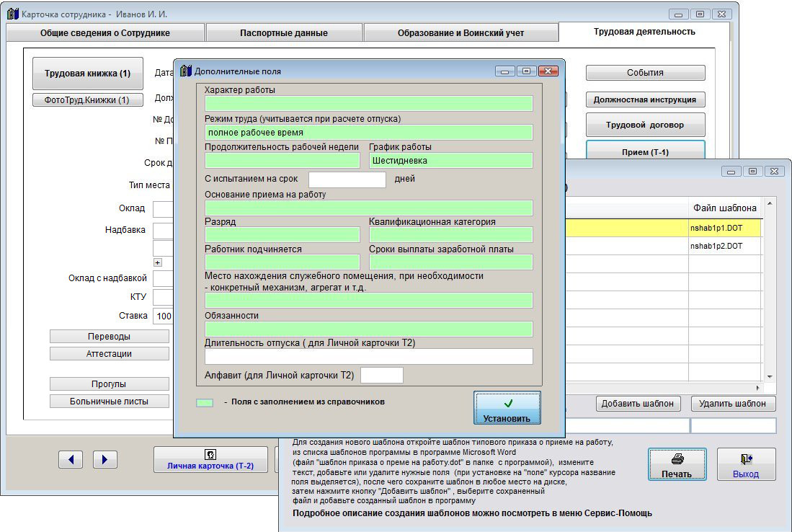Switch to Паспортные данные tab
The image size is (792, 532).
point(284,33)
